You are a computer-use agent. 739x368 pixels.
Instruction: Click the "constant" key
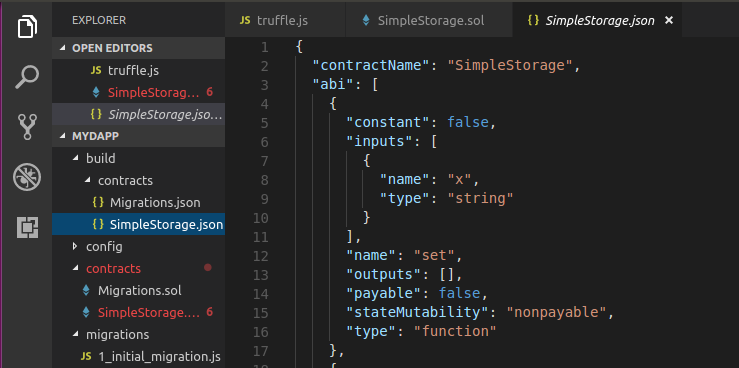click(388, 123)
